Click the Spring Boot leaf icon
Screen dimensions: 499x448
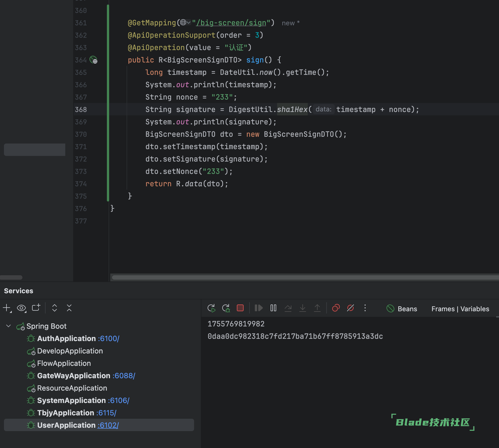20,326
